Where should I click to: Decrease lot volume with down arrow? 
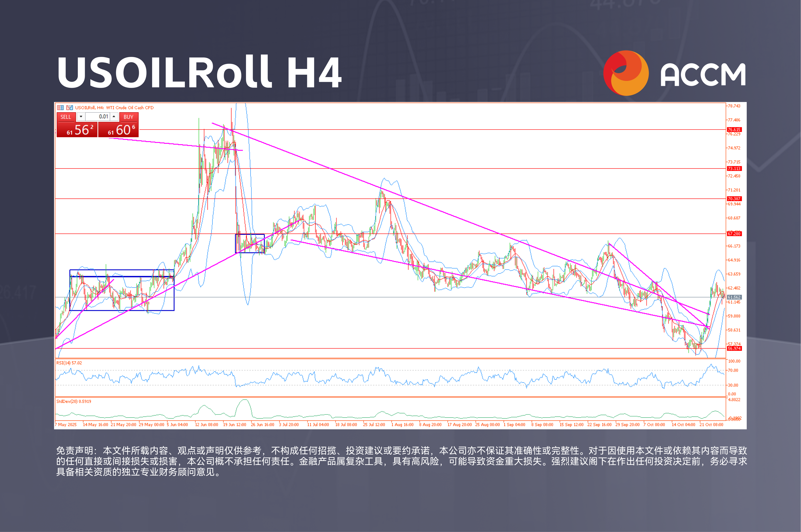[x=81, y=117]
